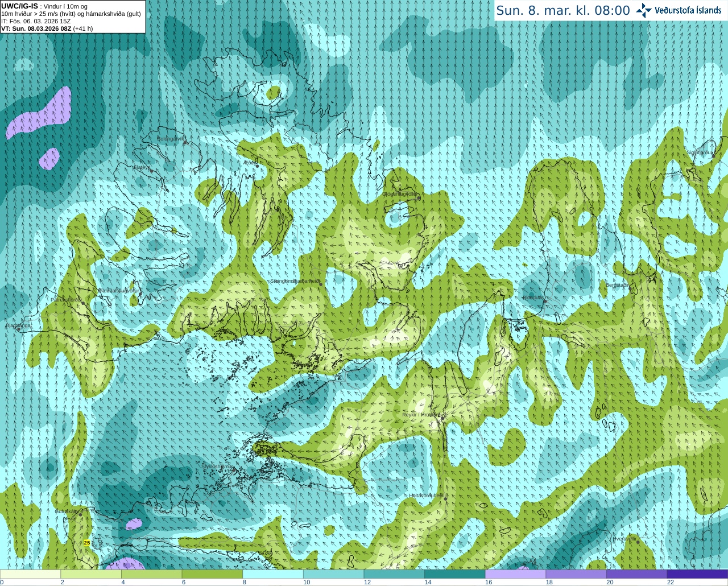The width and height of the screenshot is (728, 586).
Task: Click the Holtavörðuheiði station label
Action: (427, 496)
